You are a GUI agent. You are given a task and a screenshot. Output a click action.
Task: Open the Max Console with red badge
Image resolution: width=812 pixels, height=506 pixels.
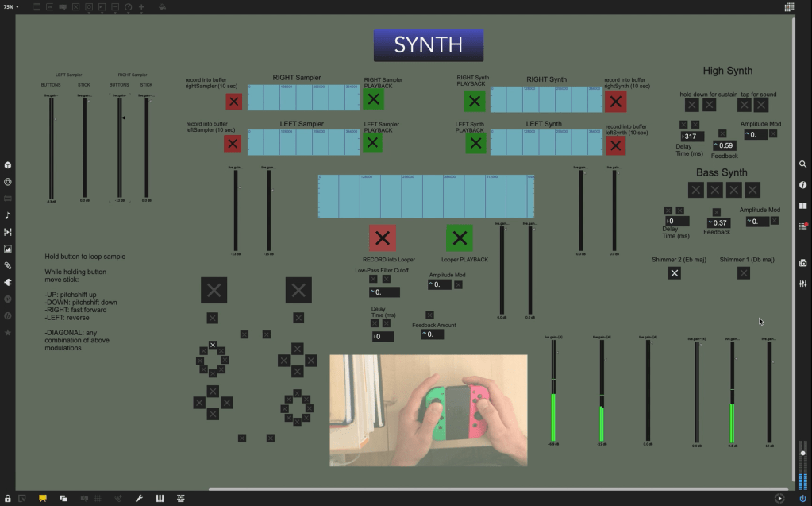802,226
